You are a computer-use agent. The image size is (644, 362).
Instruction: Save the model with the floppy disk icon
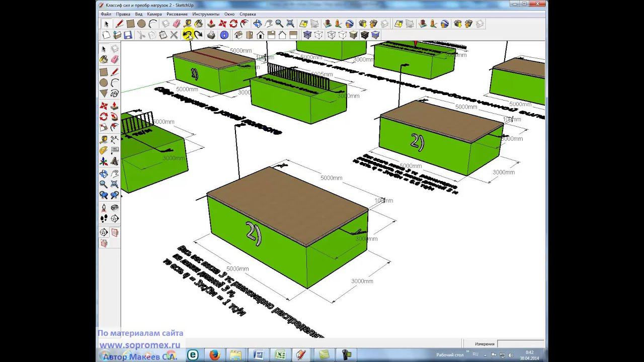pos(128,35)
